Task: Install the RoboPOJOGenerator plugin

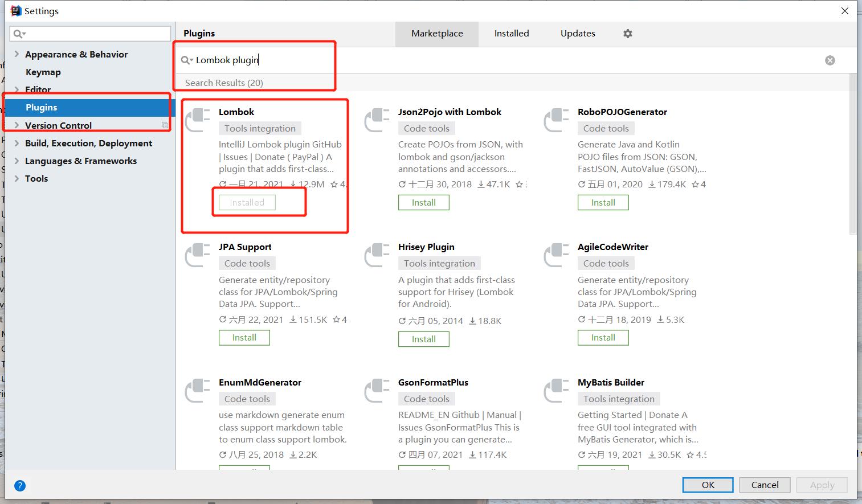Action: [603, 203]
